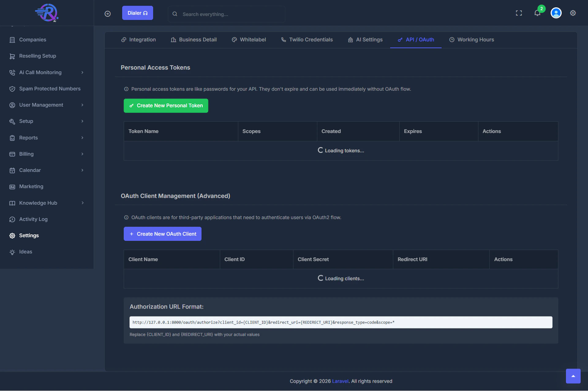The image size is (588, 391).
Task: Collapse the sidebar with the arrow icon
Action: (107, 14)
